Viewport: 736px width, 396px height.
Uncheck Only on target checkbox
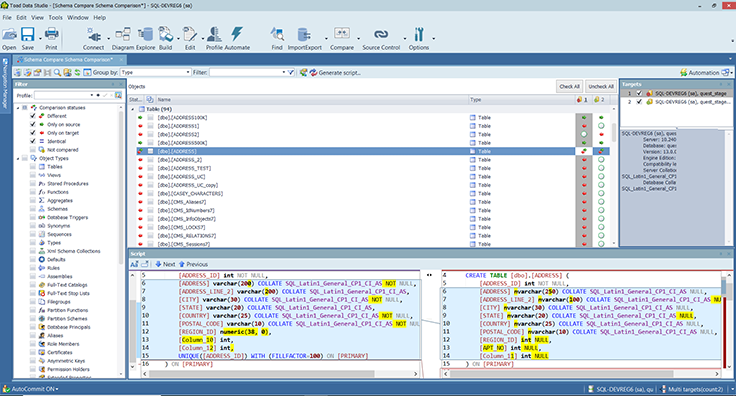(x=33, y=133)
